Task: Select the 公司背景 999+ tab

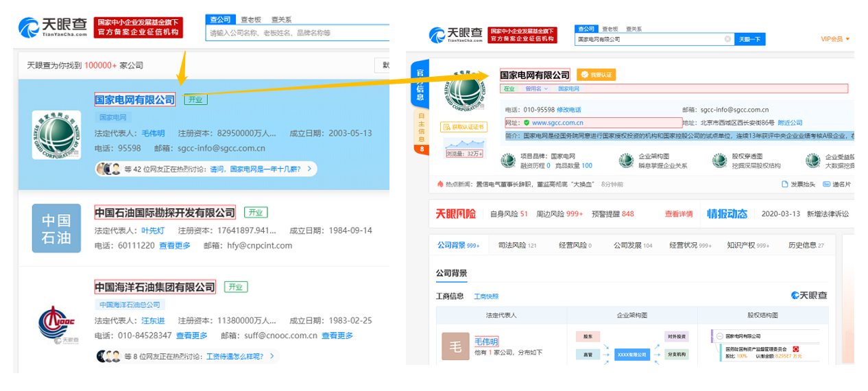Action: (x=459, y=245)
